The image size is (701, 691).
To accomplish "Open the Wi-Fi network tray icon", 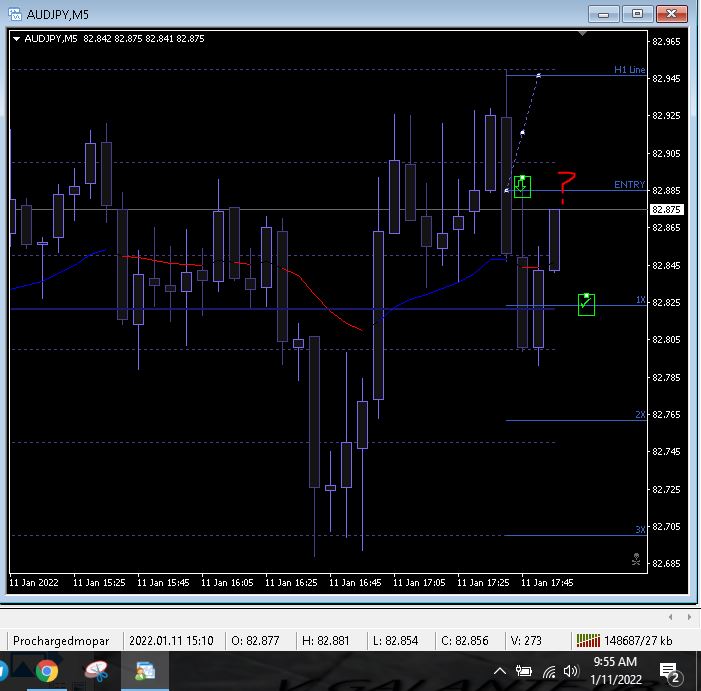I will coord(549,671).
